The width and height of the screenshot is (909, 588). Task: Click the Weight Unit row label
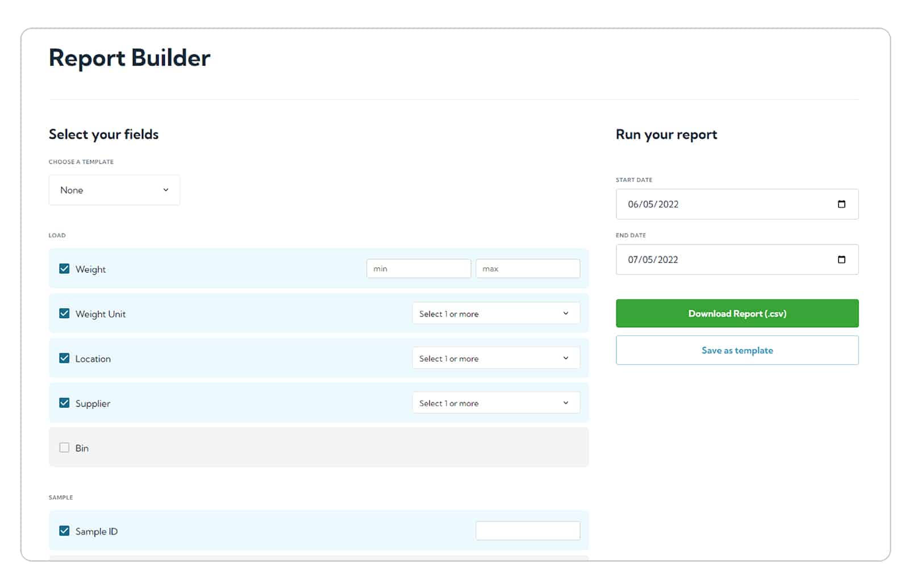tap(101, 314)
